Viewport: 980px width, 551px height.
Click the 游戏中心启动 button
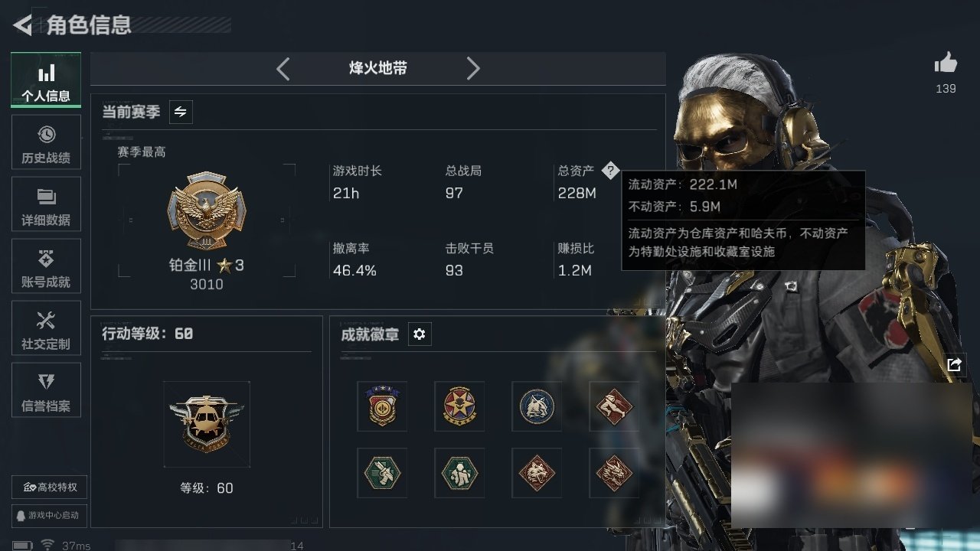[49, 515]
